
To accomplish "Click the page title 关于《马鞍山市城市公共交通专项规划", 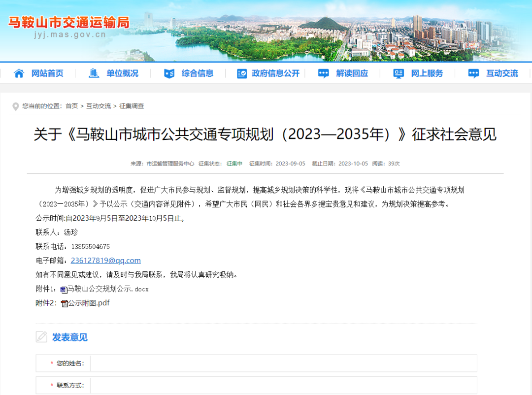I will click(266, 134).
